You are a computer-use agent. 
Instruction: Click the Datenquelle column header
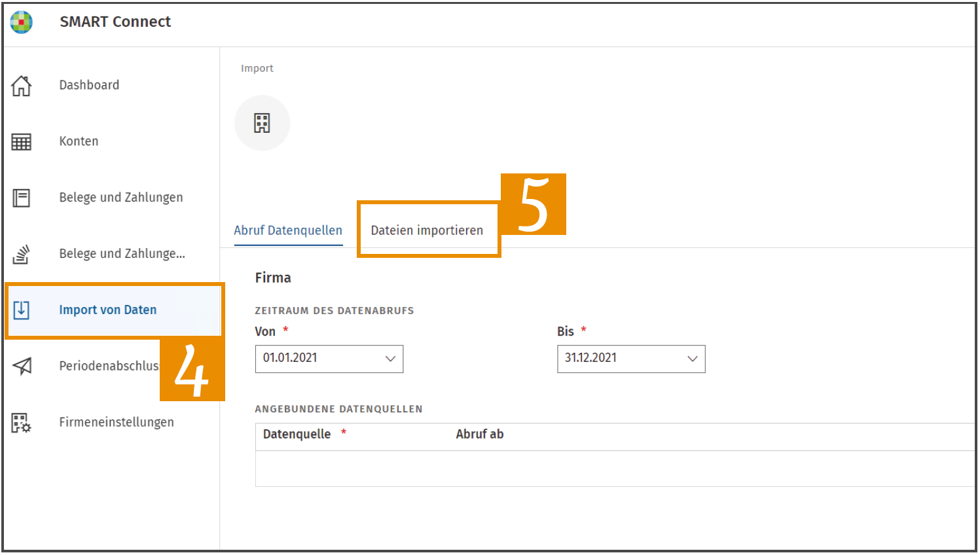297,434
